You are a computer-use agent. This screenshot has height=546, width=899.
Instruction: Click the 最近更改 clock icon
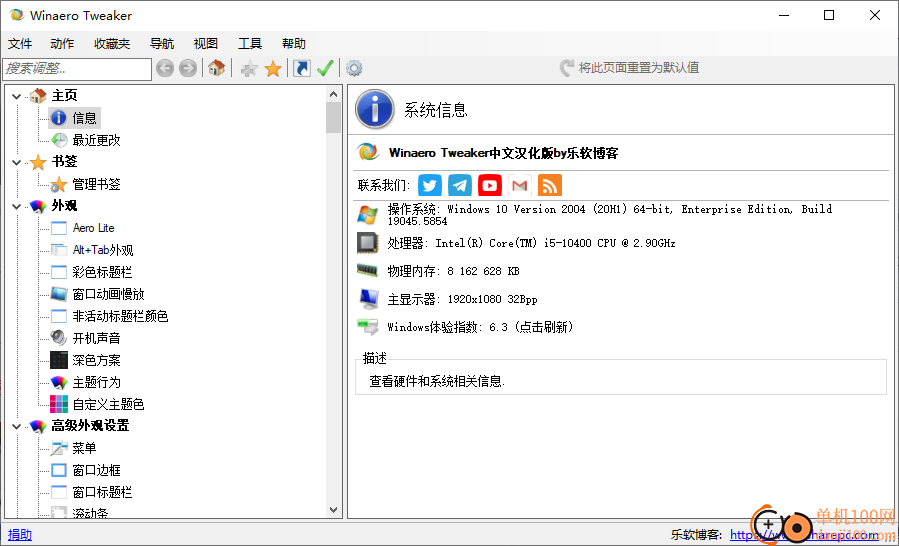59,140
